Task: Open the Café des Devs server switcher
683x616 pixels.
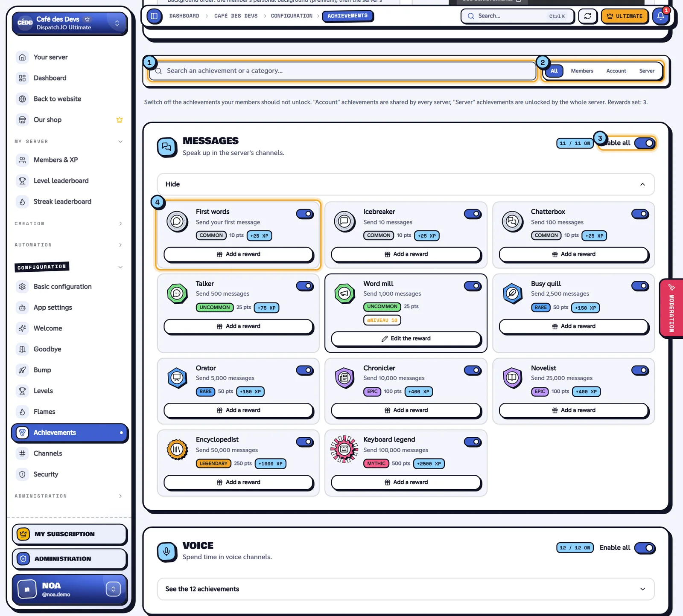Action: pyautogui.click(x=70, y=23)
